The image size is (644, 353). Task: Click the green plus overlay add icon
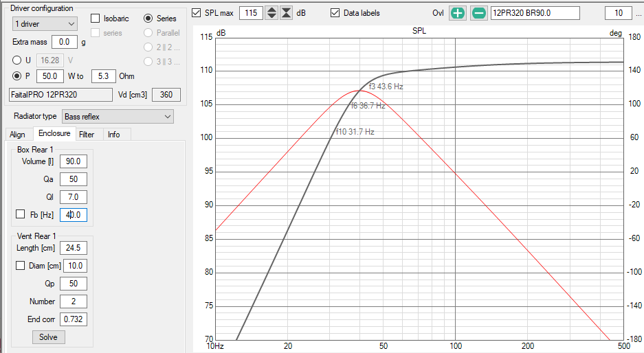pyautogui.click(x=458, y=13)
